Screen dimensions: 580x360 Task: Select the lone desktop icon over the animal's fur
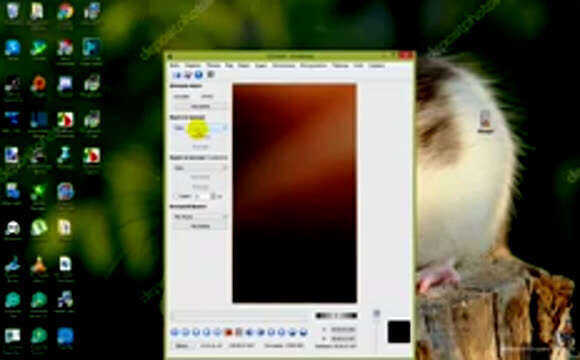click(485, 120)
